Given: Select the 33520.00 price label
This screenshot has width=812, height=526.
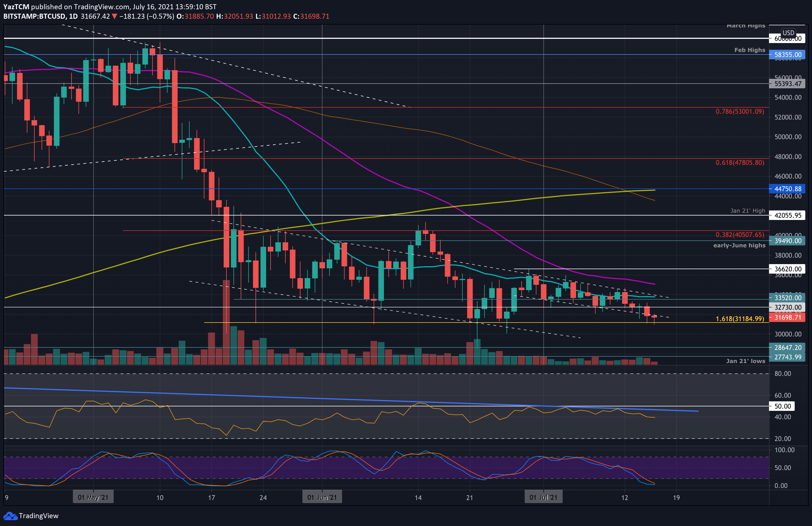Looking at the screenshot, I should (x=787, y=298).
